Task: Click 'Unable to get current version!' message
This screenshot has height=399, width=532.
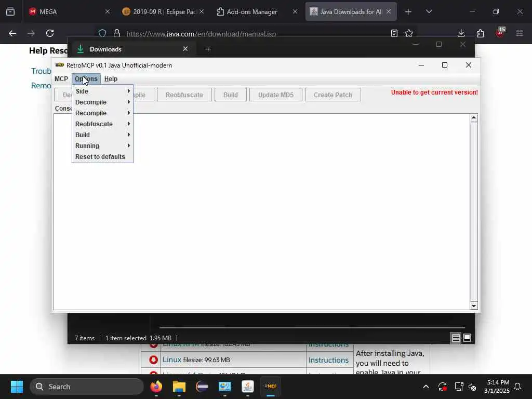Action: coord(434,92)
